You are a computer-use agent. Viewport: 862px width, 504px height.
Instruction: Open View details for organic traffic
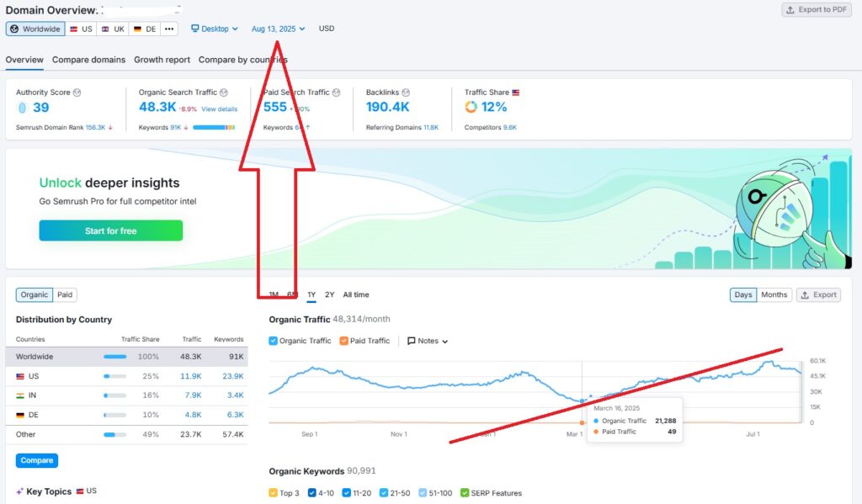(220, 109)
